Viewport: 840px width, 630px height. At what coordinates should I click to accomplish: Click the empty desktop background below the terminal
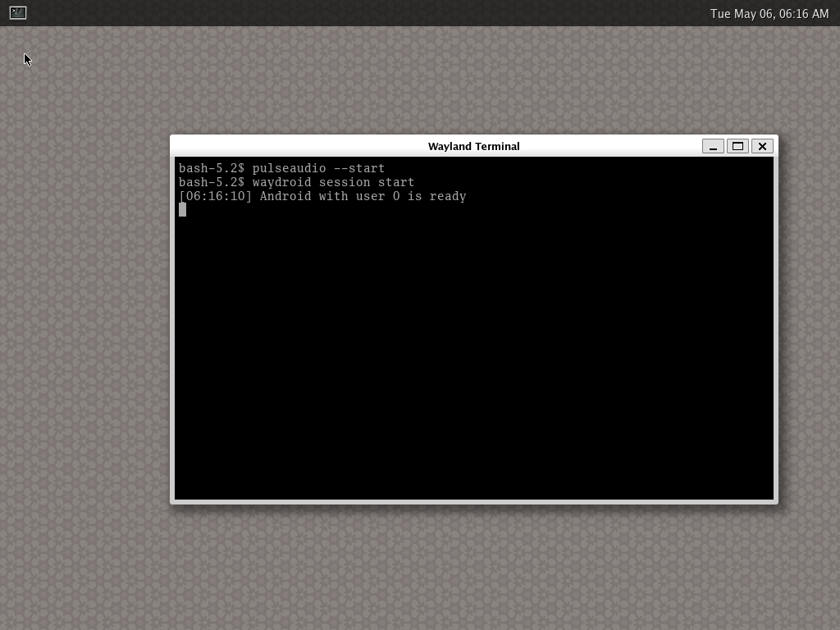coord(474,566)
